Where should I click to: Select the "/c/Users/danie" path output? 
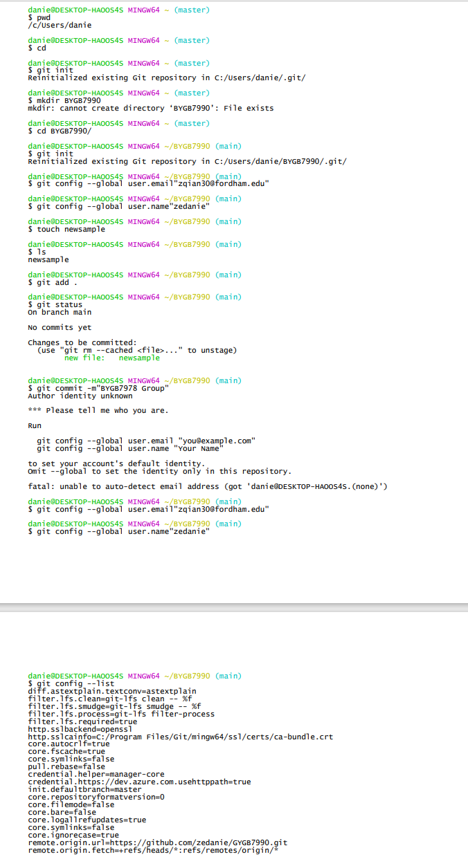coord(60,26)
